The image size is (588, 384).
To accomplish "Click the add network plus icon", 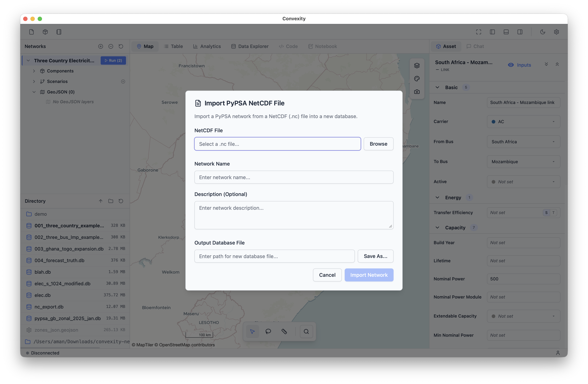I will tap(100, 47).
